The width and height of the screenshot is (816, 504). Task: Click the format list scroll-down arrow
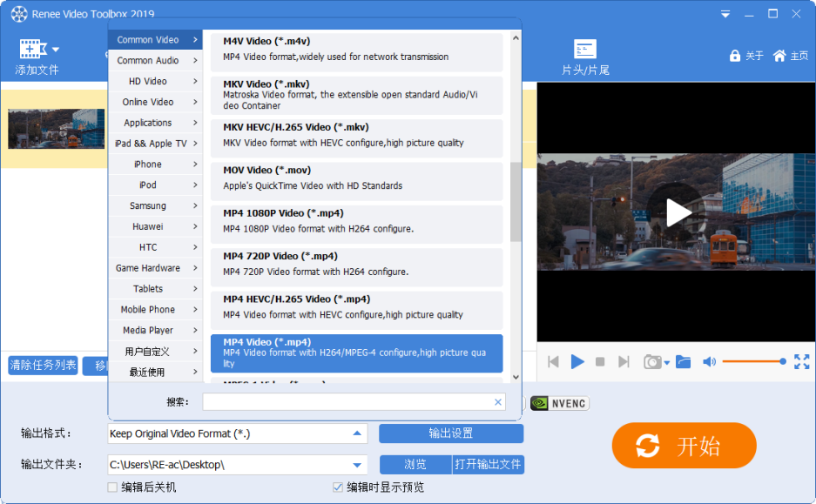[516, 377]
